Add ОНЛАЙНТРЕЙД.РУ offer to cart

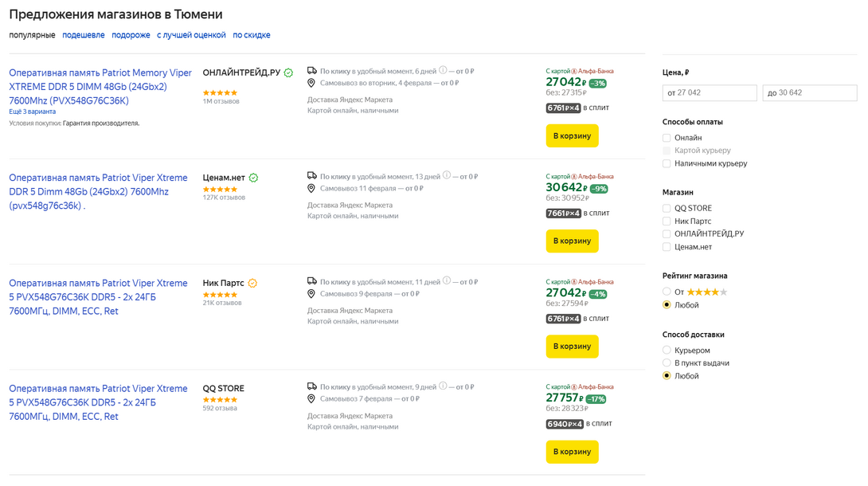(x=572, y=135)
